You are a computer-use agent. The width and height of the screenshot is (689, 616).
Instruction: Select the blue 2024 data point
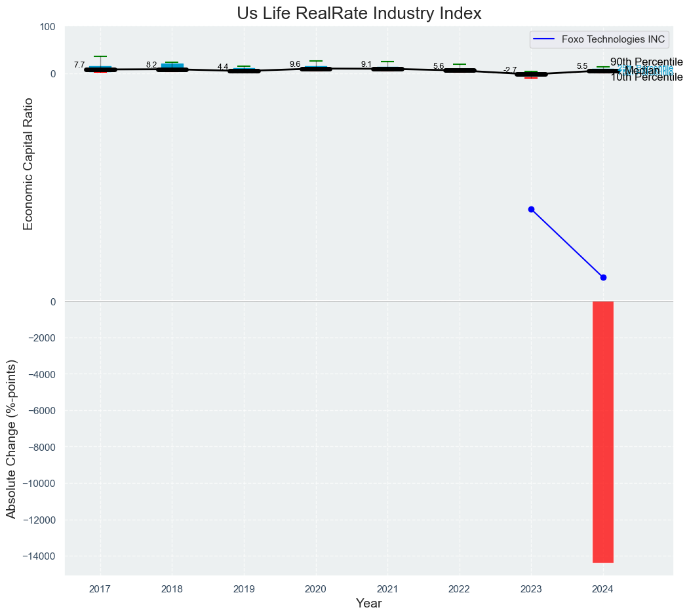tap(603, 277)
